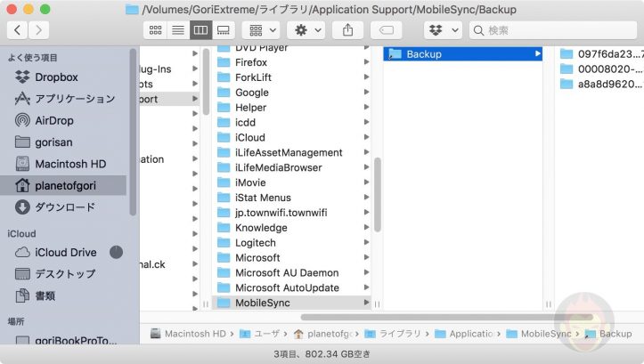Select the Backup alias folder
The height and width of the screenshot is (364, 644).
coord(462,54)
